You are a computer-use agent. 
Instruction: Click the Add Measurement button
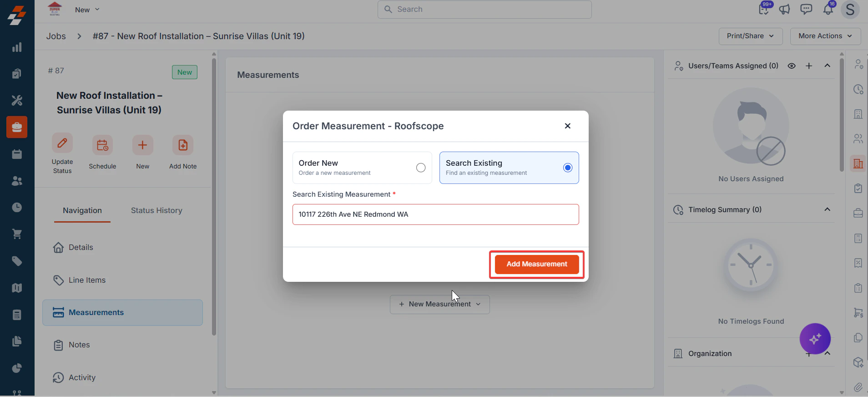[537, 265]
